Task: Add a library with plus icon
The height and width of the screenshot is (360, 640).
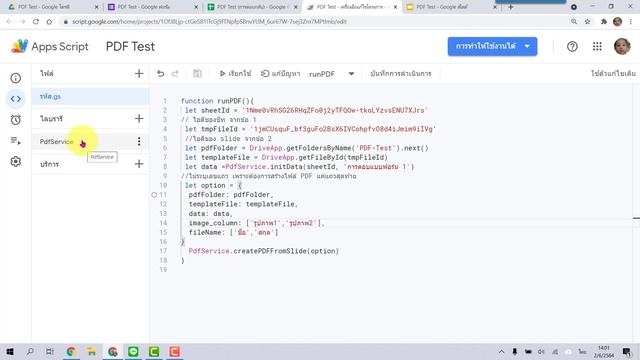Action: (139, 119)
